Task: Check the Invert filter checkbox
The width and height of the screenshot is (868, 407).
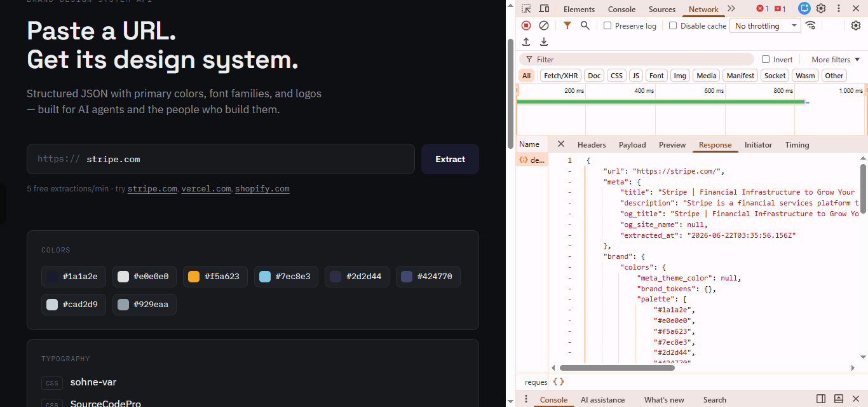Action: (766, 59)
